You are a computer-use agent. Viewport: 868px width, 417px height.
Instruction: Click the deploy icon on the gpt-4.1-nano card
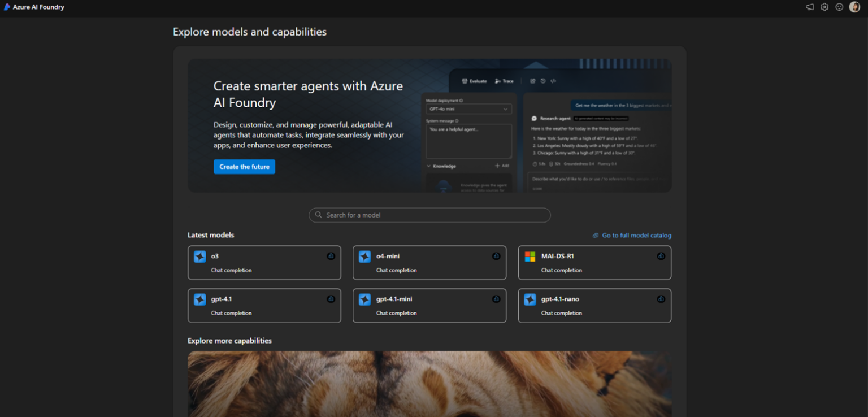click(661, 299)
